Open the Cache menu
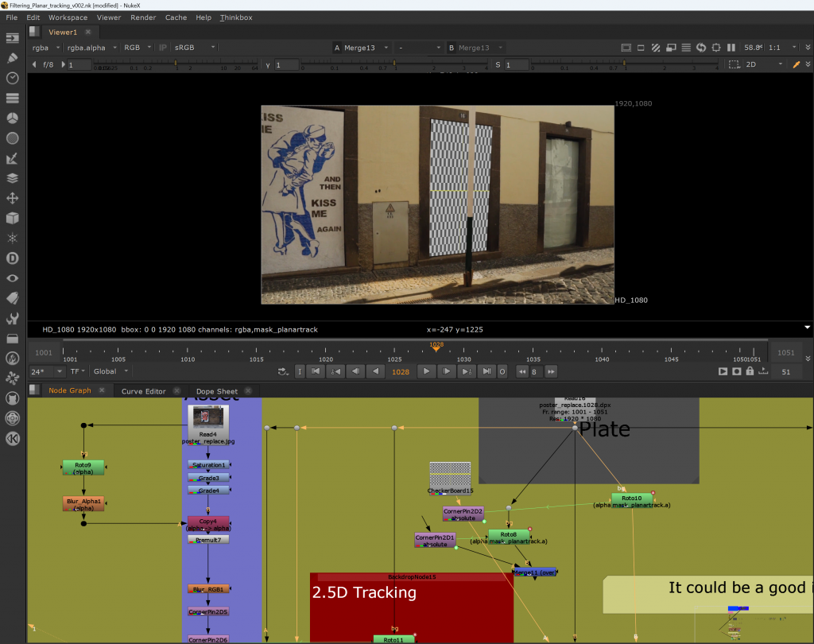This screenshot has width=814, height=644. pyautogui.click(x=176, y=17)
